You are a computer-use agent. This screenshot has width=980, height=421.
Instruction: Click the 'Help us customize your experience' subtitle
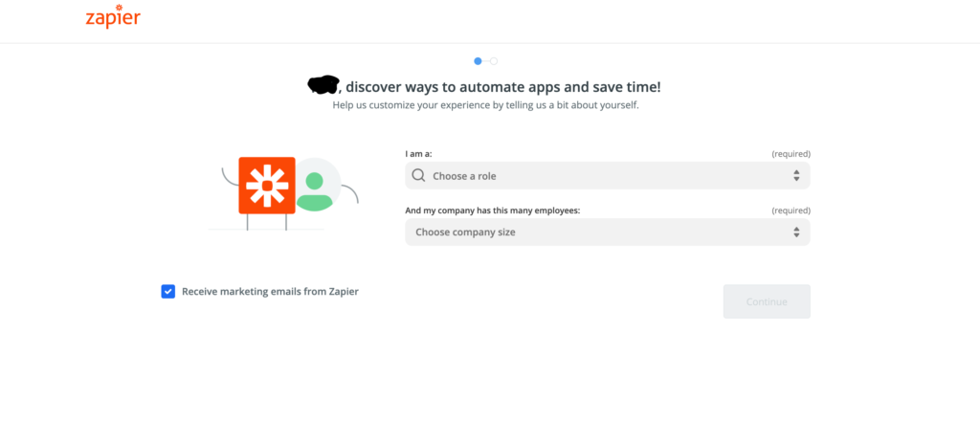pyautogui.click(x=485, y=105)
